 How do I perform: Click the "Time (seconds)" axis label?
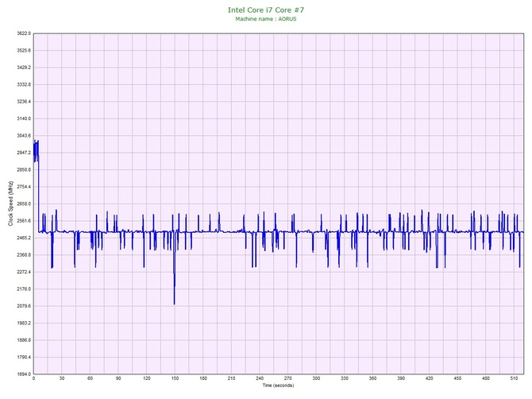[278, 385]
